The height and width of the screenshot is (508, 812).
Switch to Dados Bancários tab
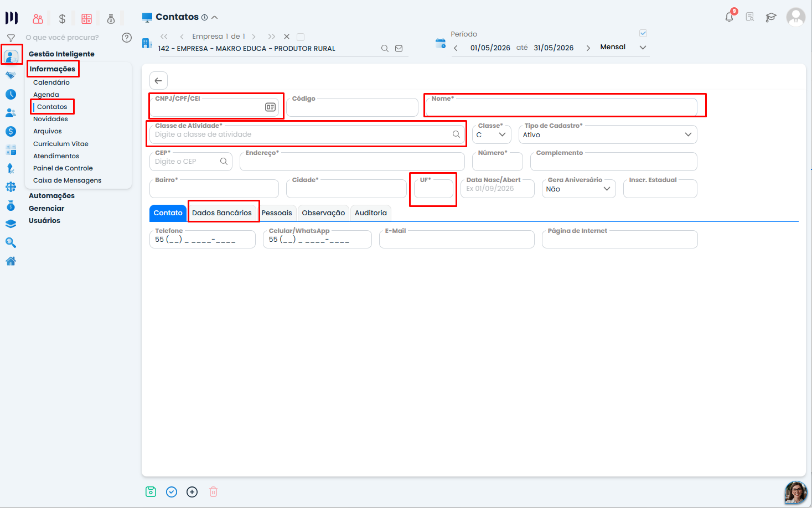222,213
